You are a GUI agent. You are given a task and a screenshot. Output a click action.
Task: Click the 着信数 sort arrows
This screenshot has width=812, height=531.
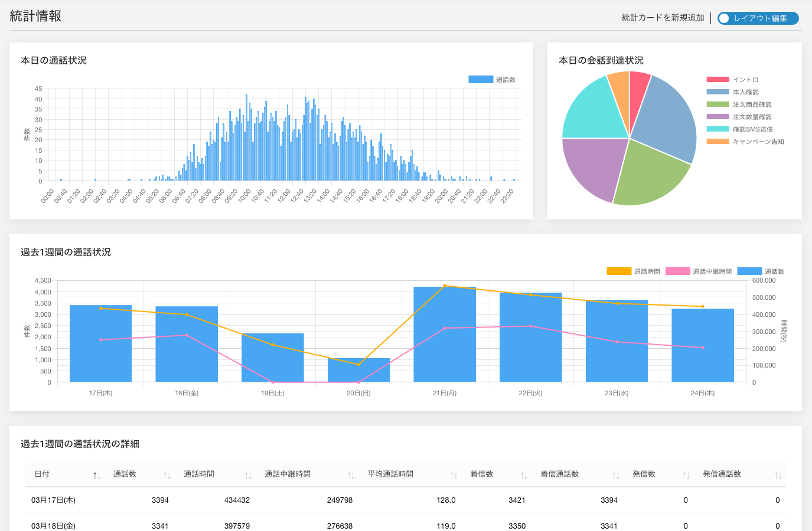pos(524,476)
